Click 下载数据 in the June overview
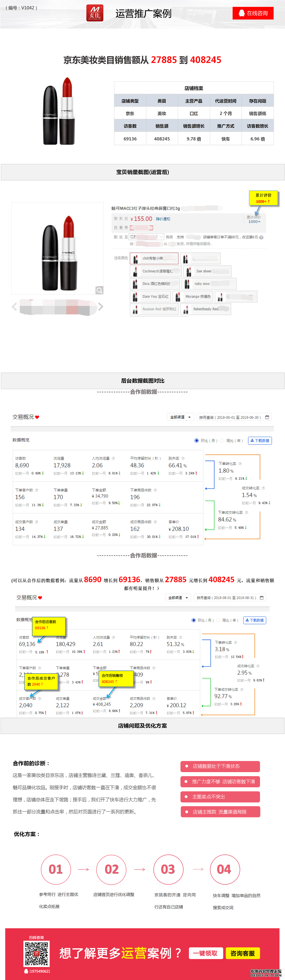 click(260, 441)
